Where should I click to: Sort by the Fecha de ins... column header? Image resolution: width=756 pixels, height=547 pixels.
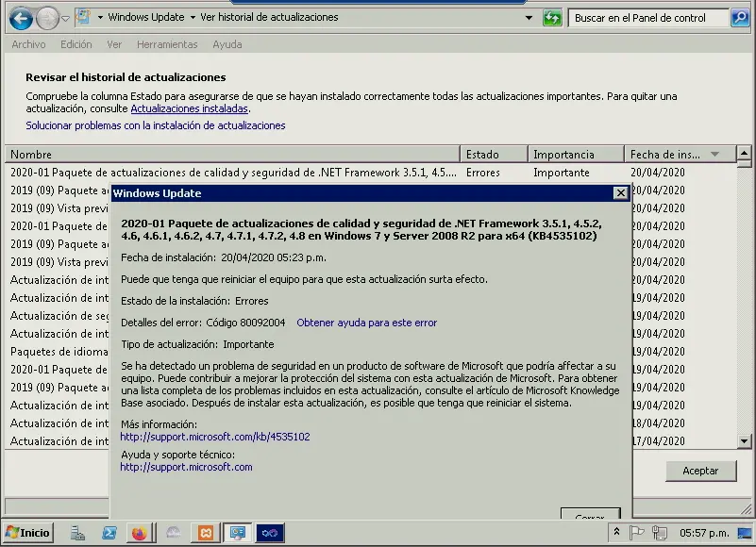coord(680,155)
